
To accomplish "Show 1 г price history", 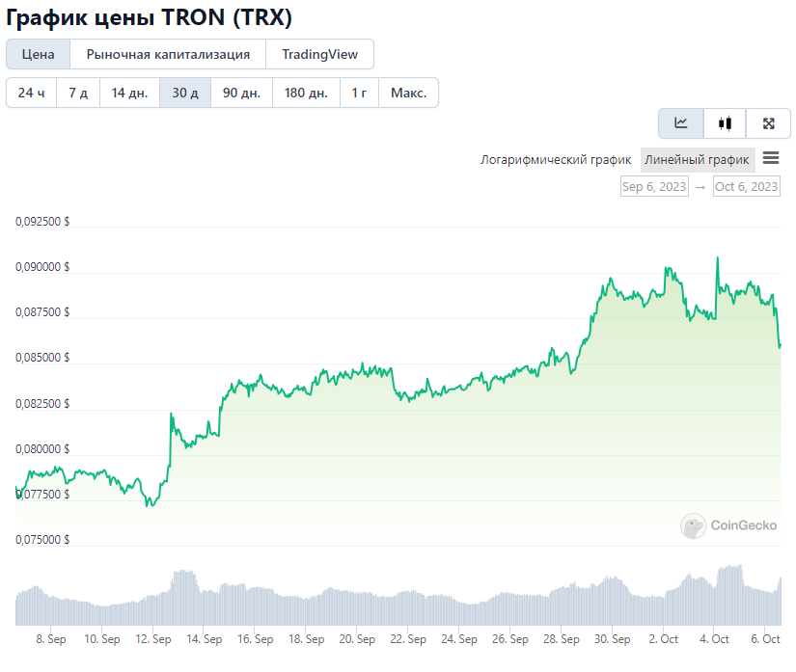I will (x=359, y=93).
